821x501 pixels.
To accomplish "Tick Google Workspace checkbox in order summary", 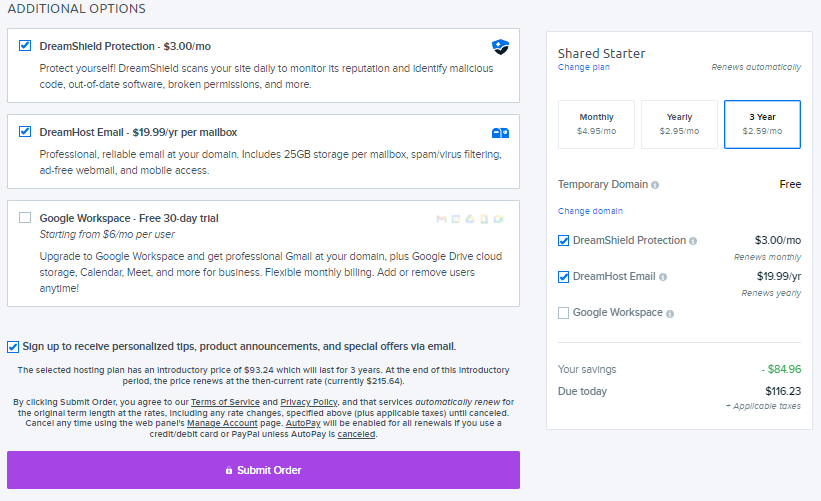I will 564,313.
